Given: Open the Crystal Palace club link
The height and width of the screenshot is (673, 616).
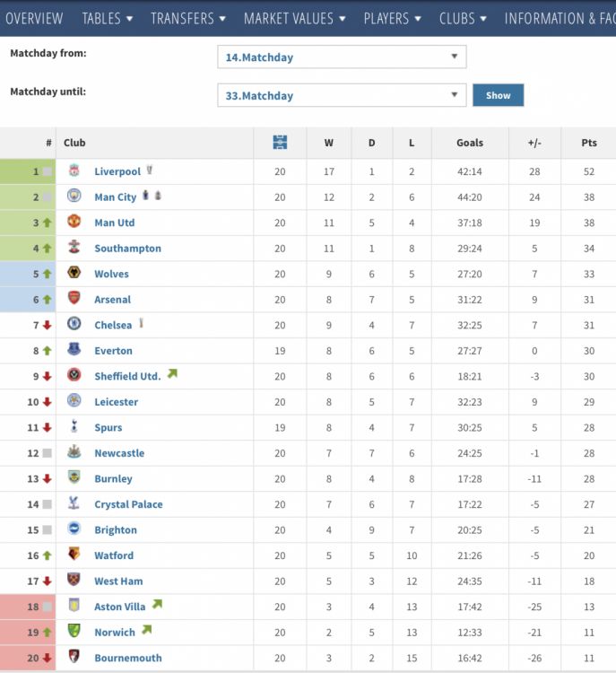Looking at the screenshot, I should (x=128, y=504).
